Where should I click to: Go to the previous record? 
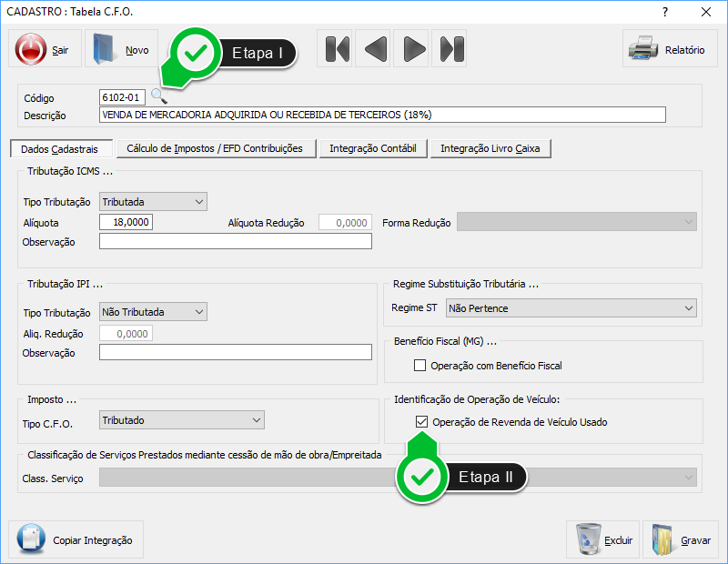375,49
